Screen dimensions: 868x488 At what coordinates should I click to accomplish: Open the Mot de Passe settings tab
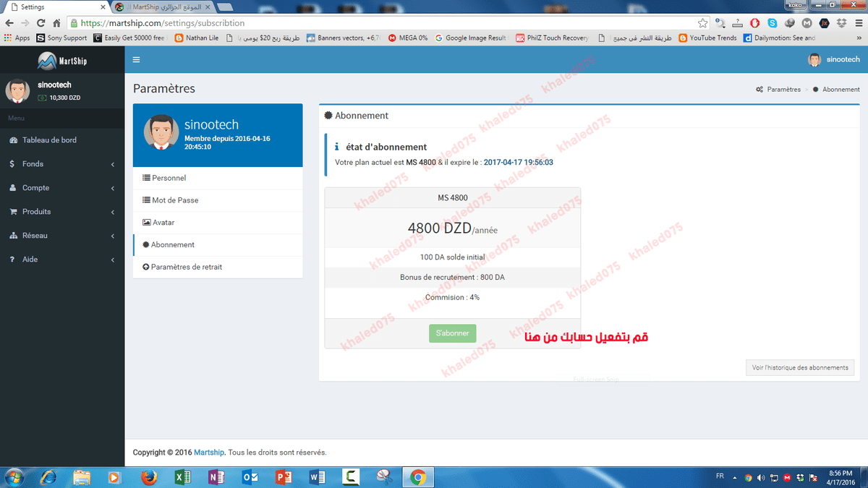tap(218, 200)
